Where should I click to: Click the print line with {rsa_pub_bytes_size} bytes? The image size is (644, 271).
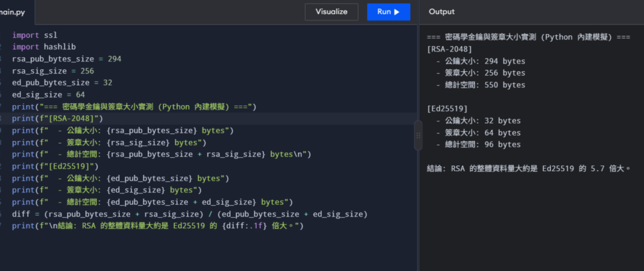point(123,131)
